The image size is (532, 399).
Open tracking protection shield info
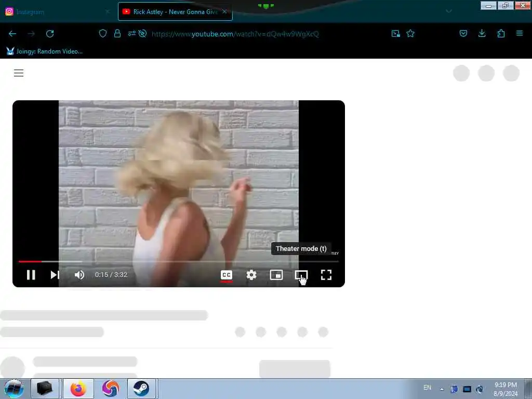pos(103,33)
